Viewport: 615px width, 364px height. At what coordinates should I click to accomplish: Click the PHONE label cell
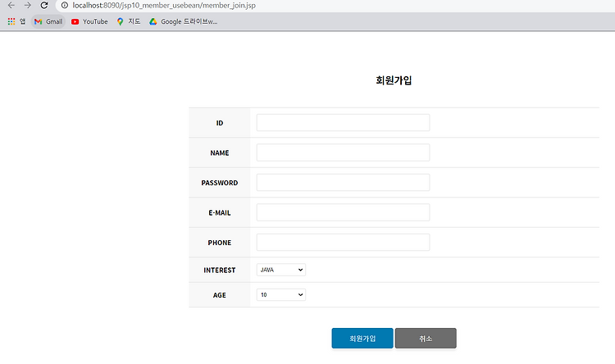[220, 243]
